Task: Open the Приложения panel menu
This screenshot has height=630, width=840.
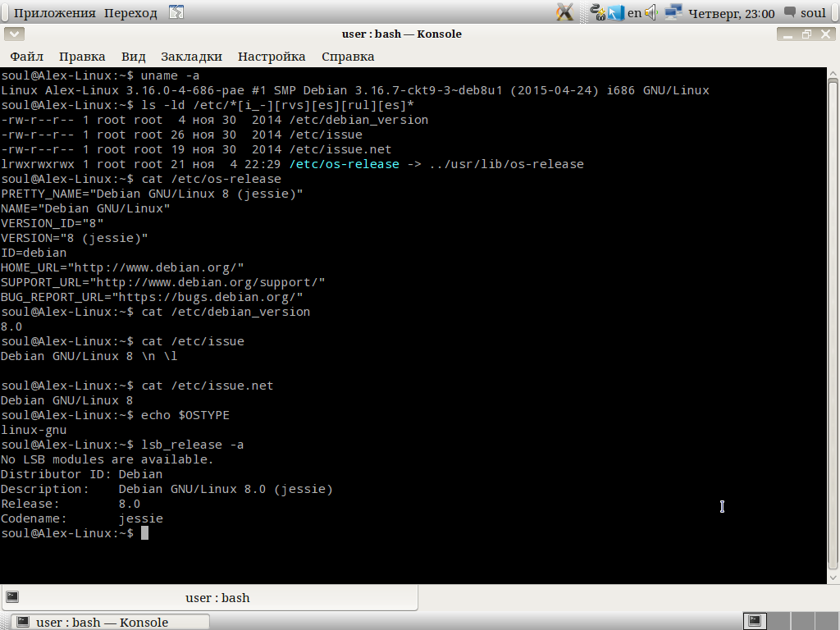Action: pos(55,13)
